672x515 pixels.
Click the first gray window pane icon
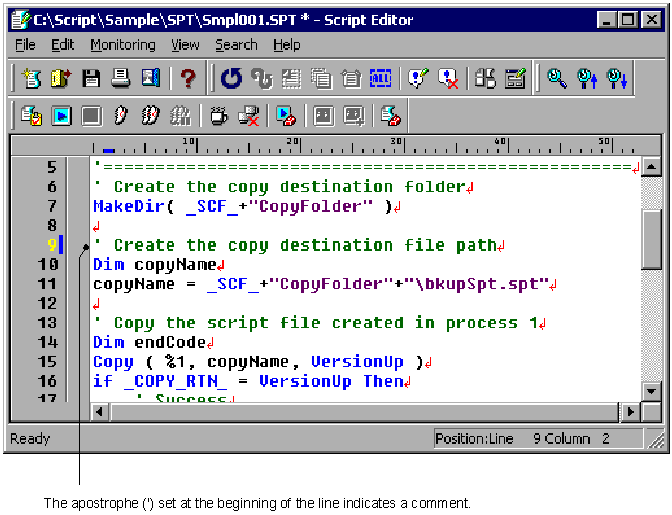coord(324,116)
